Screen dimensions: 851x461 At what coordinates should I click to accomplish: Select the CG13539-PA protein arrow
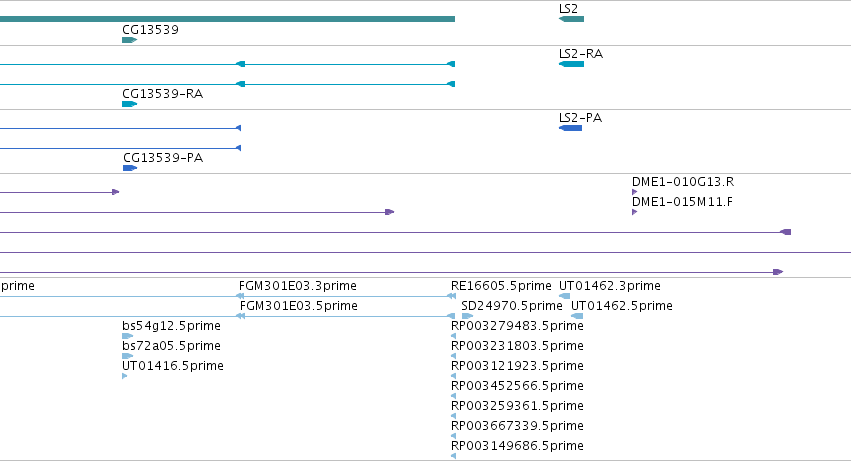130,168
